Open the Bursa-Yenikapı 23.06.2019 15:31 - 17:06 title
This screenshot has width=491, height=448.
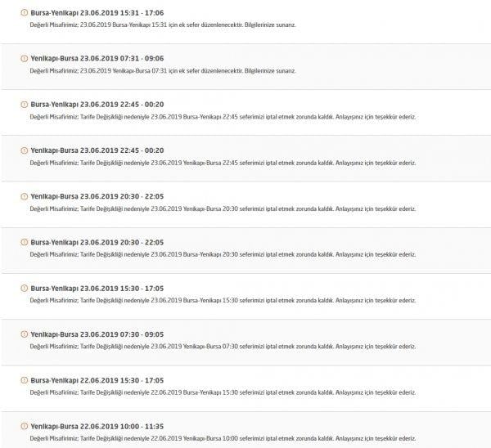(97, 13)
